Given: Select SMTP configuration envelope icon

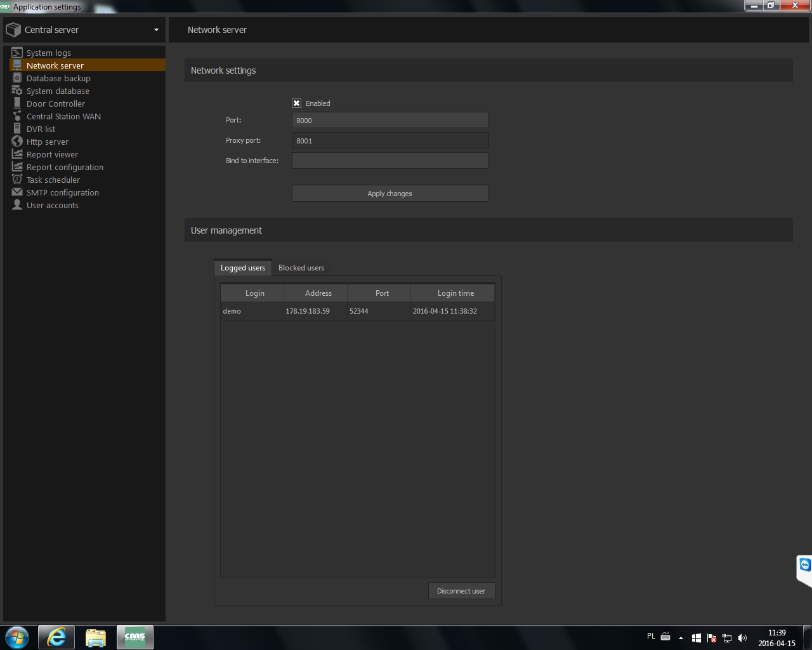Looking at the screenshot, I should tap(17, 192).
